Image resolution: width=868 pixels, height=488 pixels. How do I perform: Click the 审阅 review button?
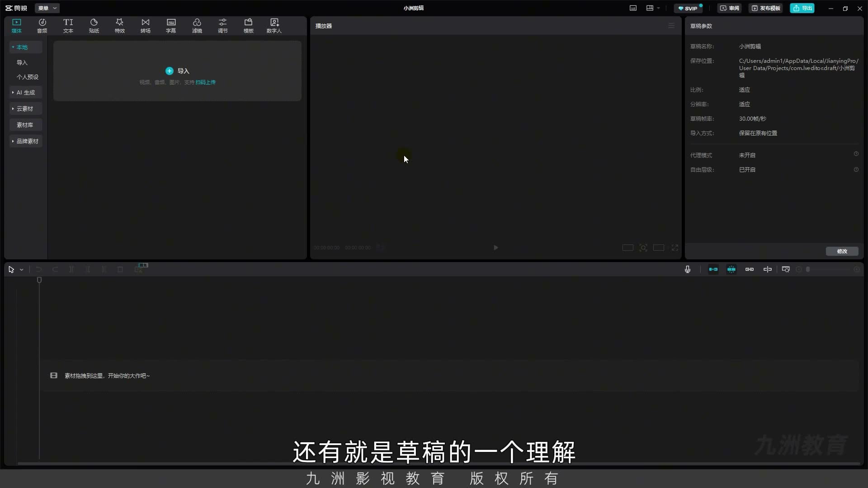729,8
